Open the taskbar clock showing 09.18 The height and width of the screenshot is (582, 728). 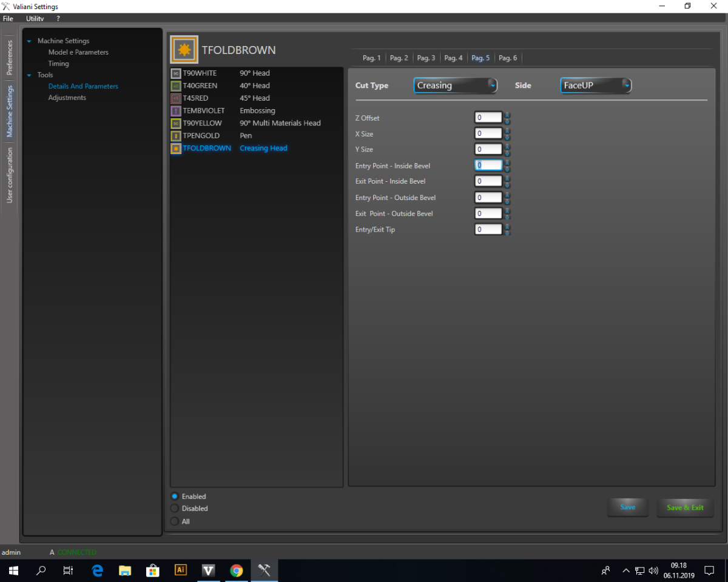(x=679, y=570)
